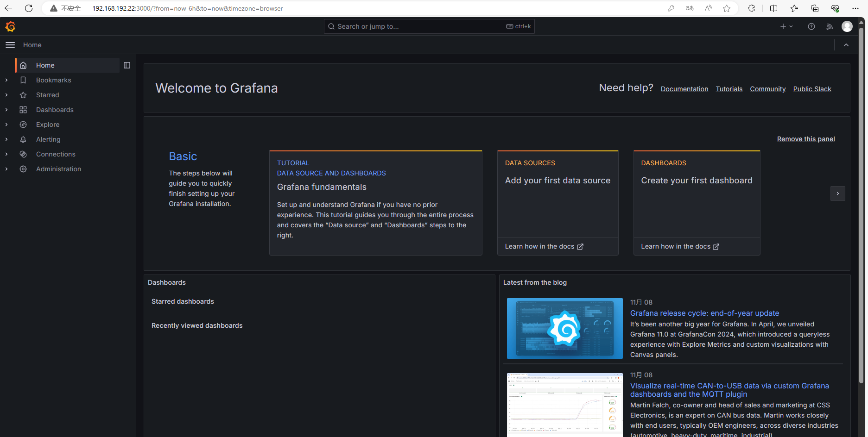Click the browser back arrow
868x437 pixels.
[8, 8]
